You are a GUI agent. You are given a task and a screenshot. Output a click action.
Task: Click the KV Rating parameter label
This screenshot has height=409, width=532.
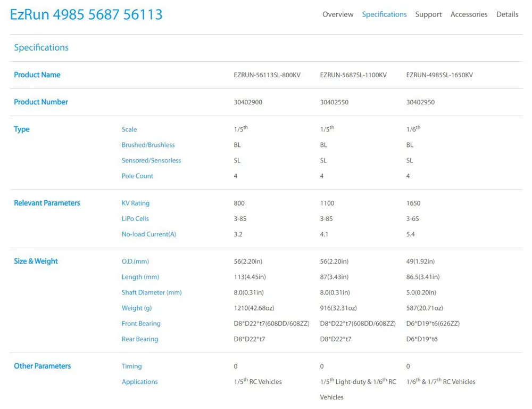pos(135,203)
